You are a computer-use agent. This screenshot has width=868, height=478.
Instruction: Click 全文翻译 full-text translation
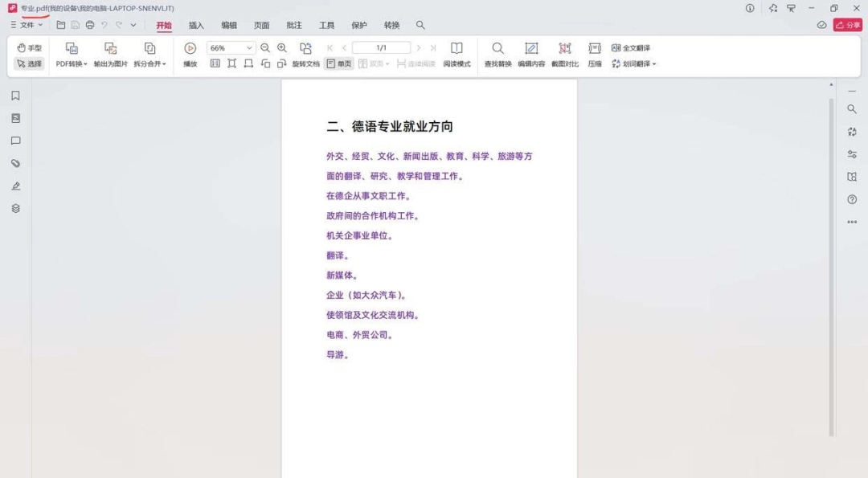click(x=631, y=48)
